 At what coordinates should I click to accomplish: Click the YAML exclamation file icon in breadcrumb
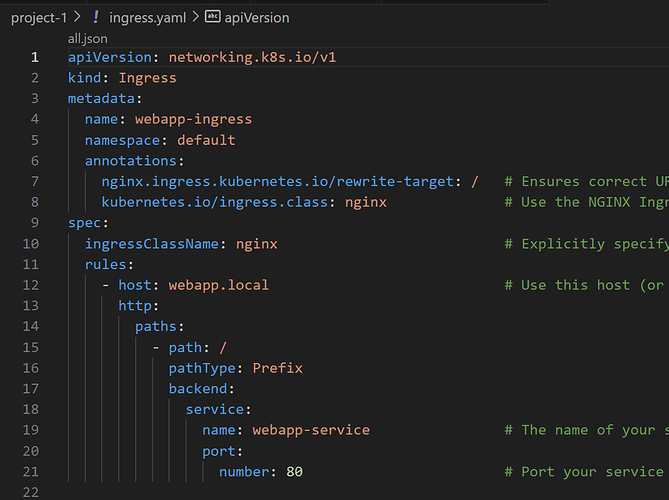point(95,17)
